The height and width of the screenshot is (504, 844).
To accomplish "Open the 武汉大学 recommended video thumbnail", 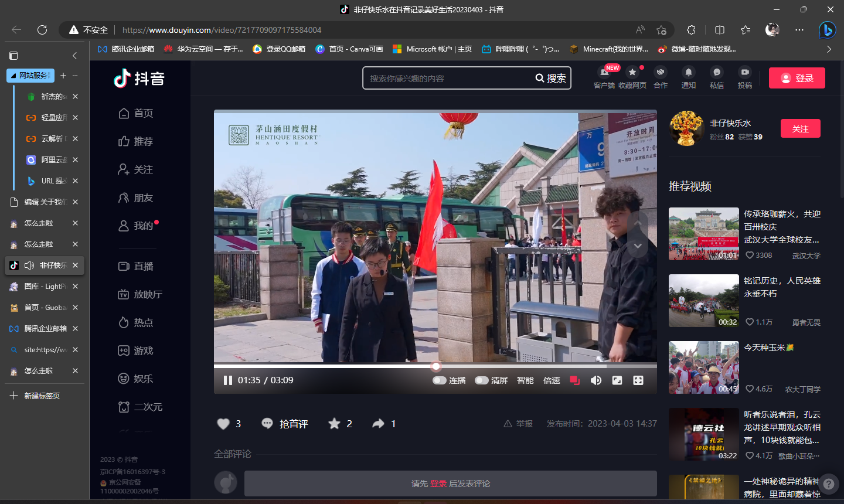I will pos(704,234).
